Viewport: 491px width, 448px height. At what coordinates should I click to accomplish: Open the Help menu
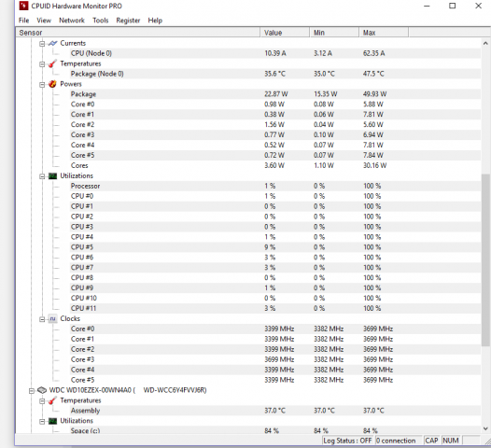click(155, 21)
